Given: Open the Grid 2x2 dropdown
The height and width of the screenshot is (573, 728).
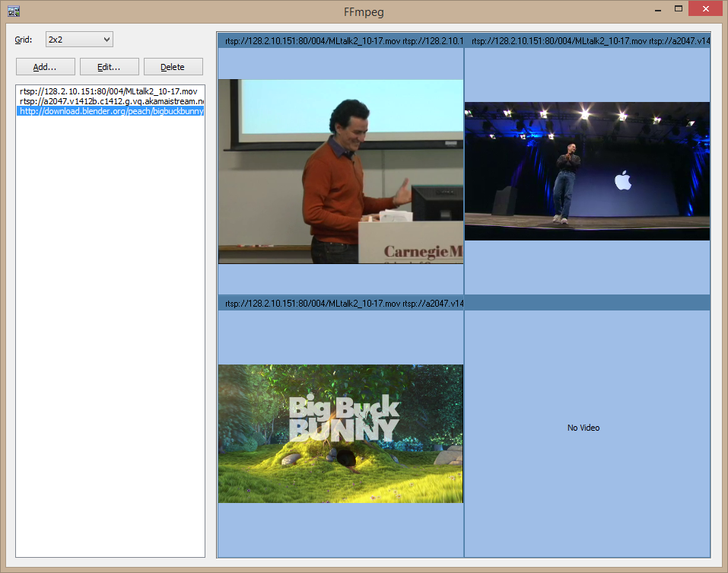Looking at the screenshot, I should [78, 39].
